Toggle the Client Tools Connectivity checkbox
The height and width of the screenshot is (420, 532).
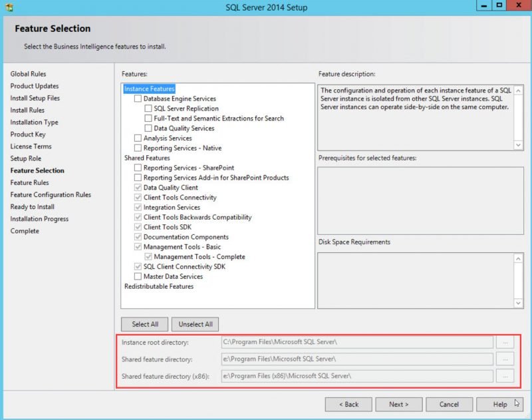[138, 197]
